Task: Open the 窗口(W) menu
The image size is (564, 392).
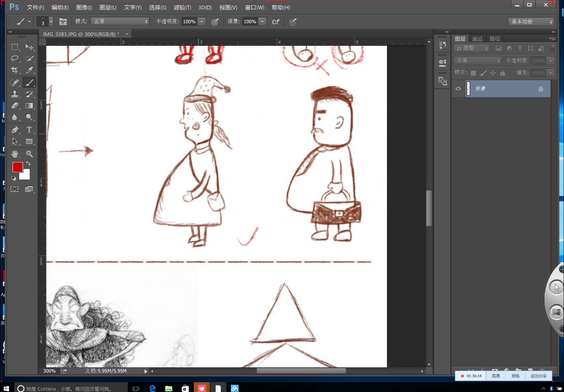Action: tap(255, 7)
